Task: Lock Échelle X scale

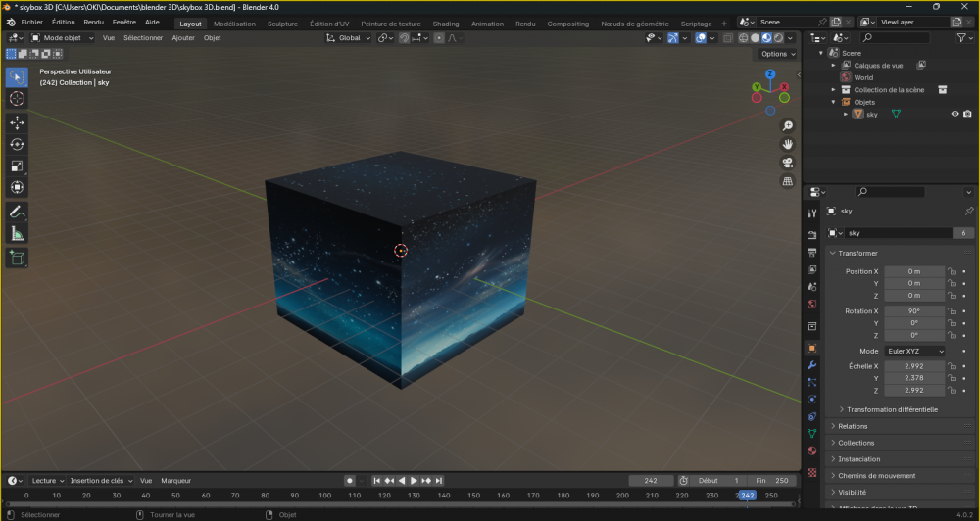Action: pos(952,366)
